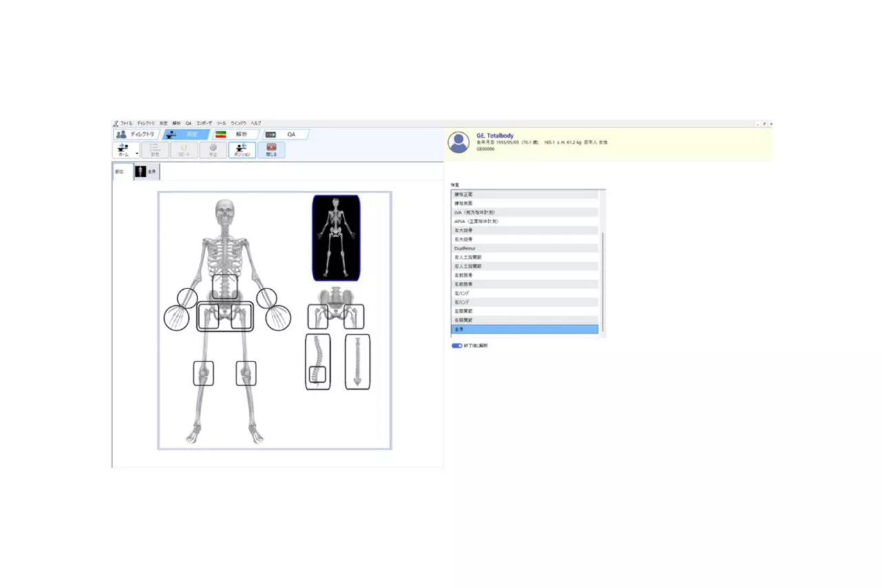Select the right hip box on small pelvis
The width and height of the screenshot is (882, 588).
354,317
